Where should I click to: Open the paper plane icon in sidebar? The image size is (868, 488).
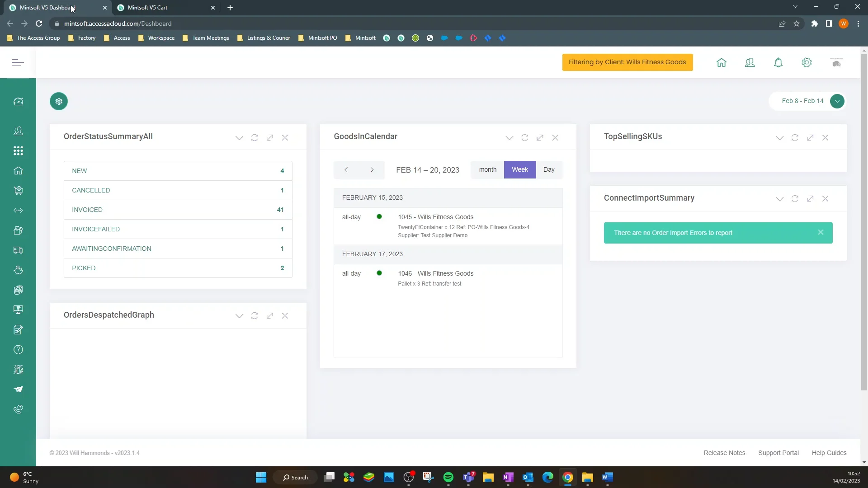point(18,389)
